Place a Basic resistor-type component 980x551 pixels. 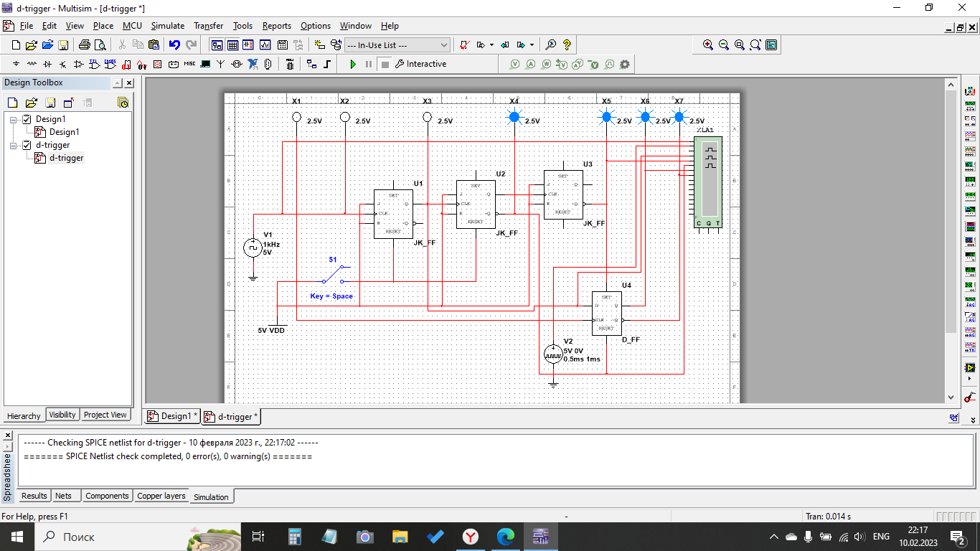pyautogui.click(x=32, y=64)
